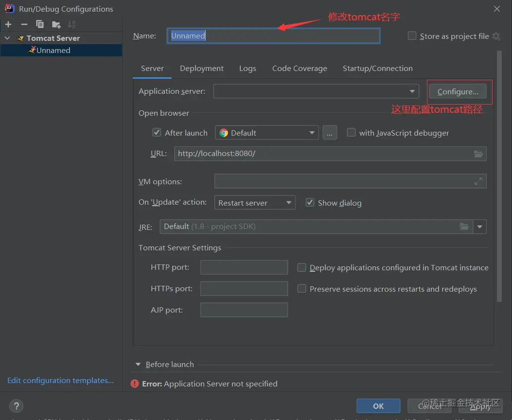Add a new configuration with plus icon
The width and height of the screenshot is (512, 420).
[x=8, y=24]
